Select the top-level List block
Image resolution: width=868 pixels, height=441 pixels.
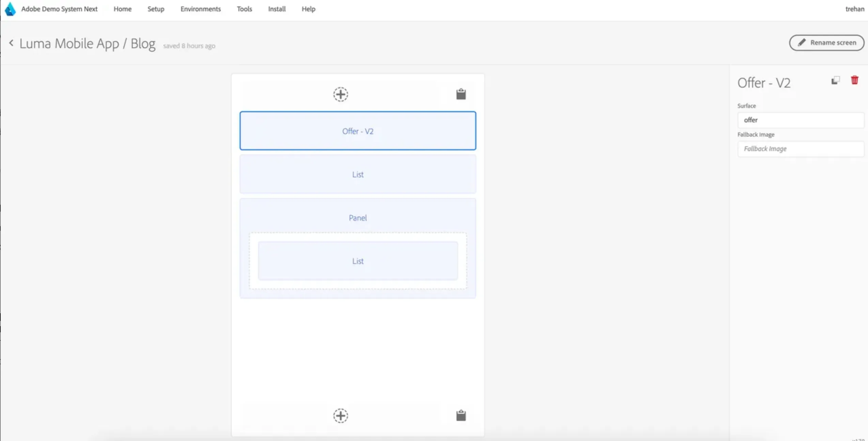[358, 174]
